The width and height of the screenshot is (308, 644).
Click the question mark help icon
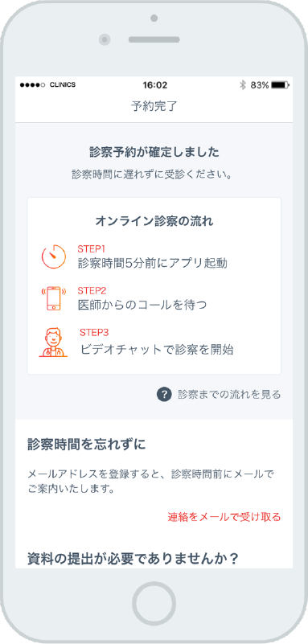[x=164, y=395]
